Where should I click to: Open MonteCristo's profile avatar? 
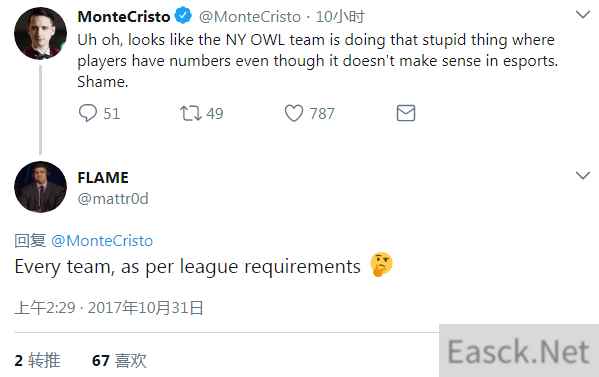[40, 33]
